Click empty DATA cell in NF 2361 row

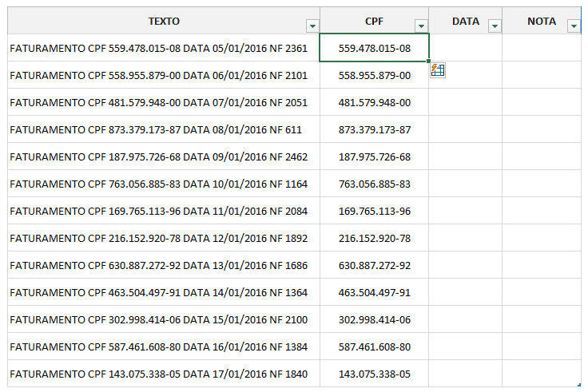(x=466, y=48)
